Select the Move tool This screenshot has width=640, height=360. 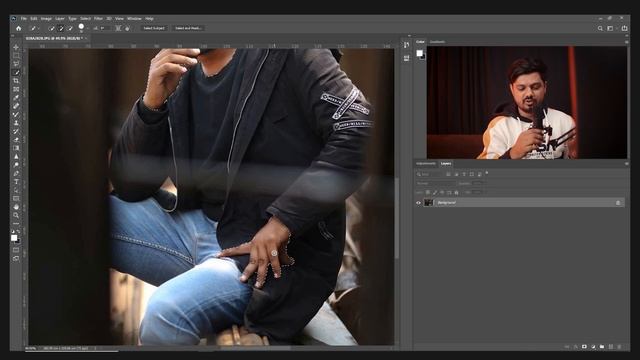click(16, 47)
